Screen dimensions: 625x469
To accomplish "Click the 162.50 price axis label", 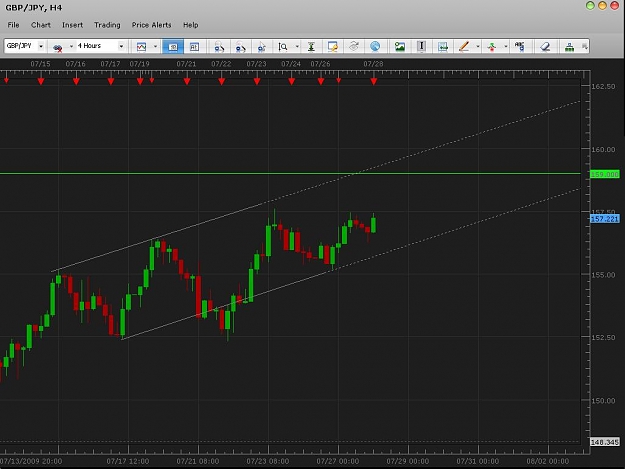I will (603, 86).
